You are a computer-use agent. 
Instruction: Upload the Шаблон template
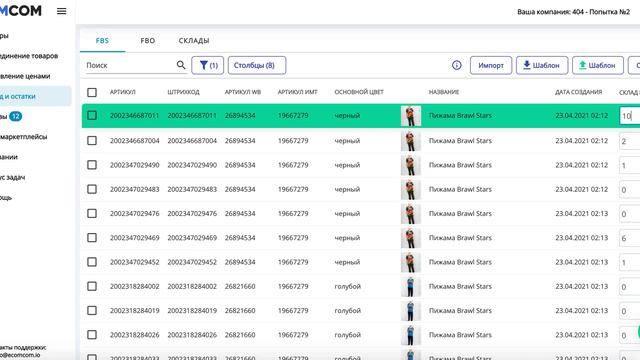[598, 65]
